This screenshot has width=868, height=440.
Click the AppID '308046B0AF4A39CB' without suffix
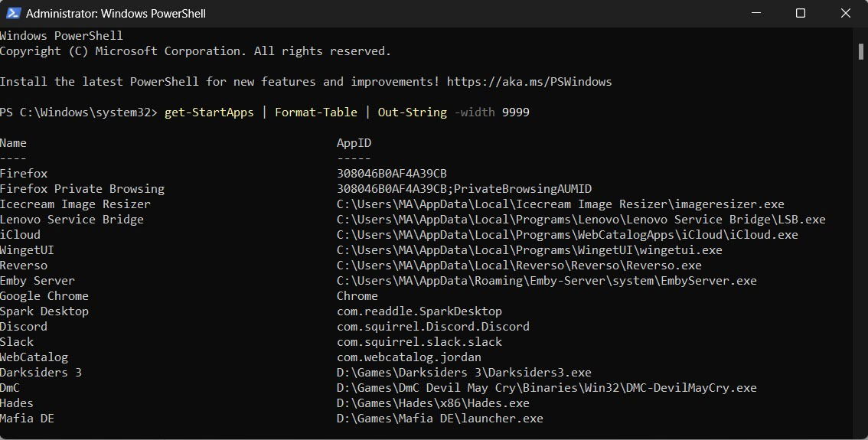[x=392, y=173]
